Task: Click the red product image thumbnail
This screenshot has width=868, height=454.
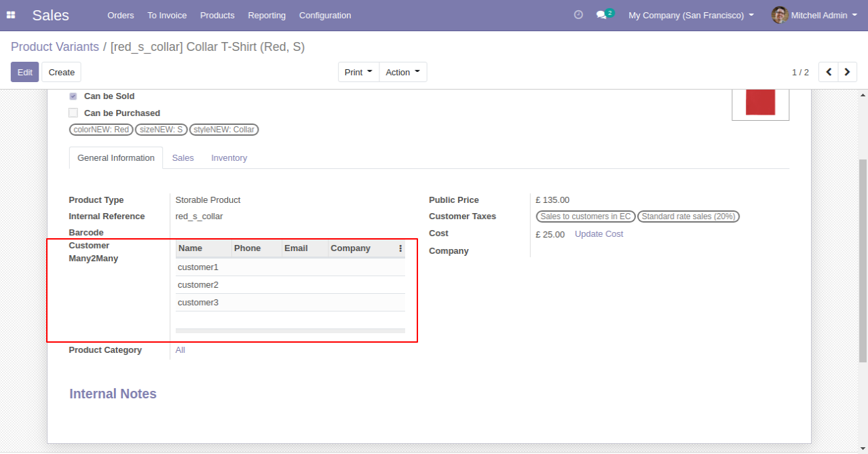Action: tap(760, 102)
